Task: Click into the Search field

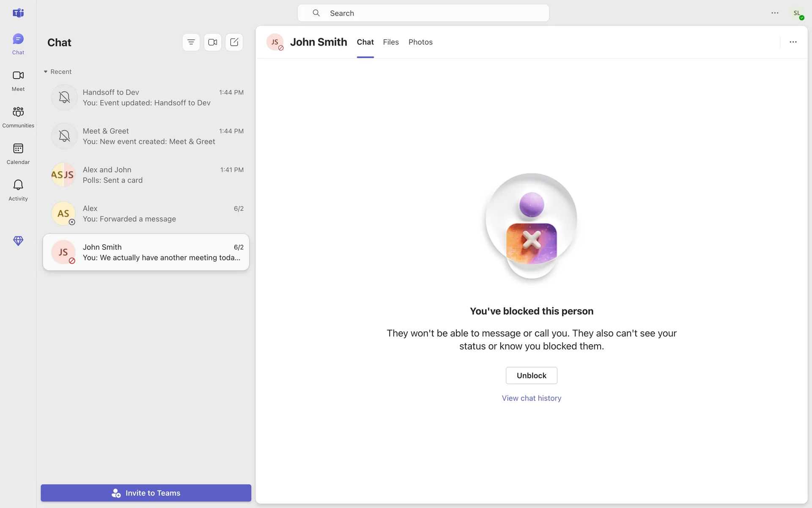Action: (x=423, y=13)
